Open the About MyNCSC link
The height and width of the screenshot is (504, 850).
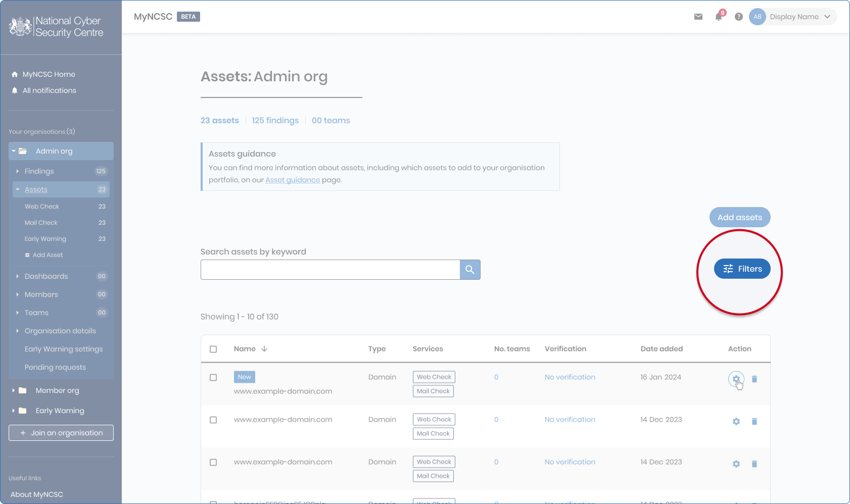[37, 494]
